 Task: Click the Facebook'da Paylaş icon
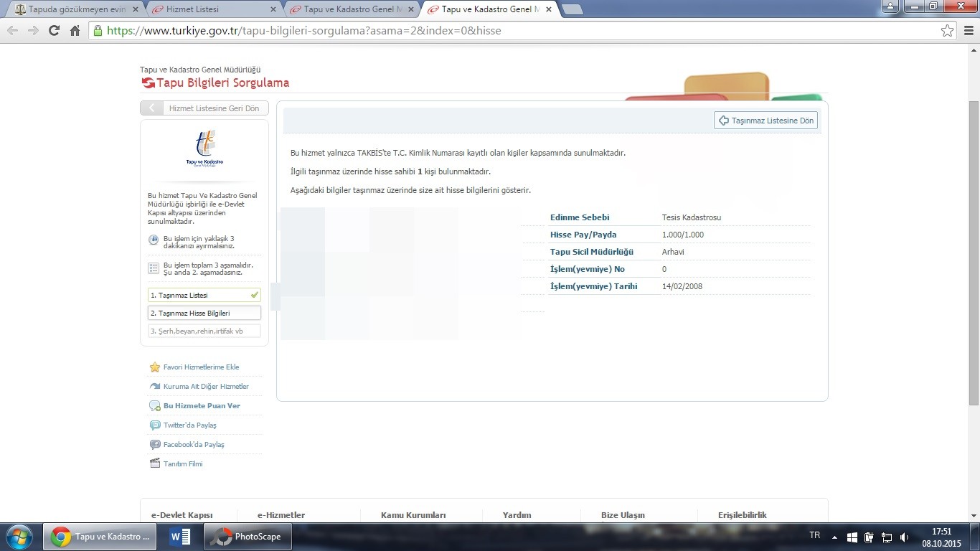(x=154, y=445)
